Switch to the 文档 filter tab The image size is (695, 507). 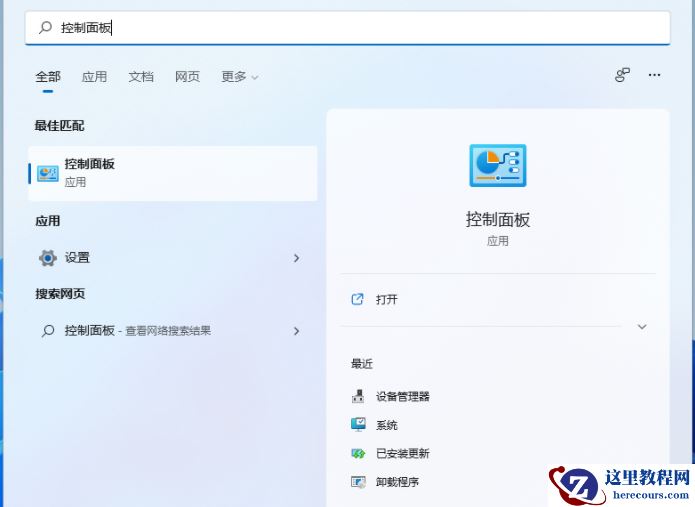point(141,77)
